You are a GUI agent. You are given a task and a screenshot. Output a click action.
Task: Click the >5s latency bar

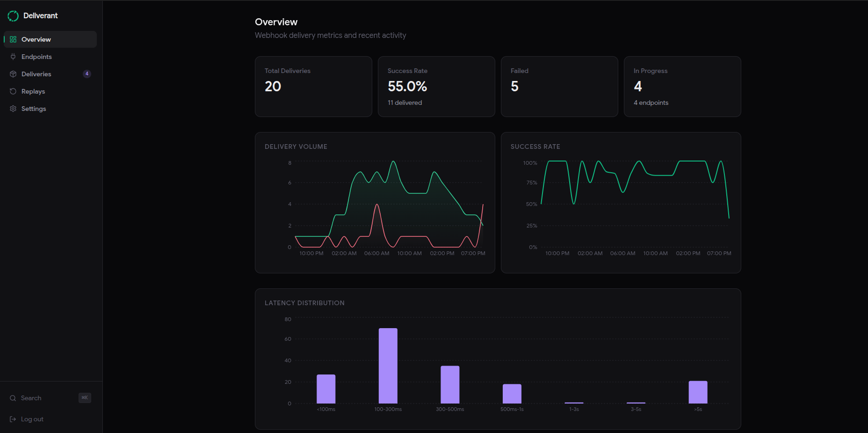click(x=698, y=392)
